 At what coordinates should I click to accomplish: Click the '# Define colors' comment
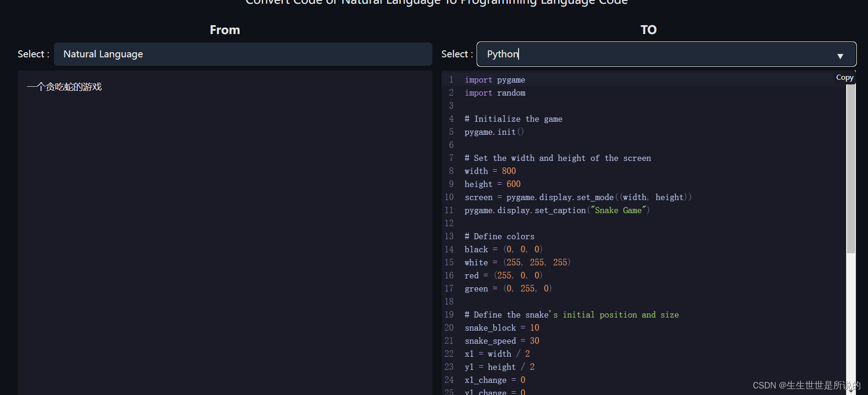[x=499, y=236]
